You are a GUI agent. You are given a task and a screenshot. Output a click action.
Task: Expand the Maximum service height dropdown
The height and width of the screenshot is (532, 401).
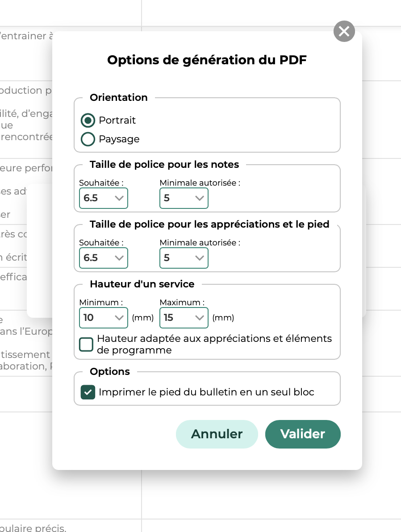click(x=184, y=318)
